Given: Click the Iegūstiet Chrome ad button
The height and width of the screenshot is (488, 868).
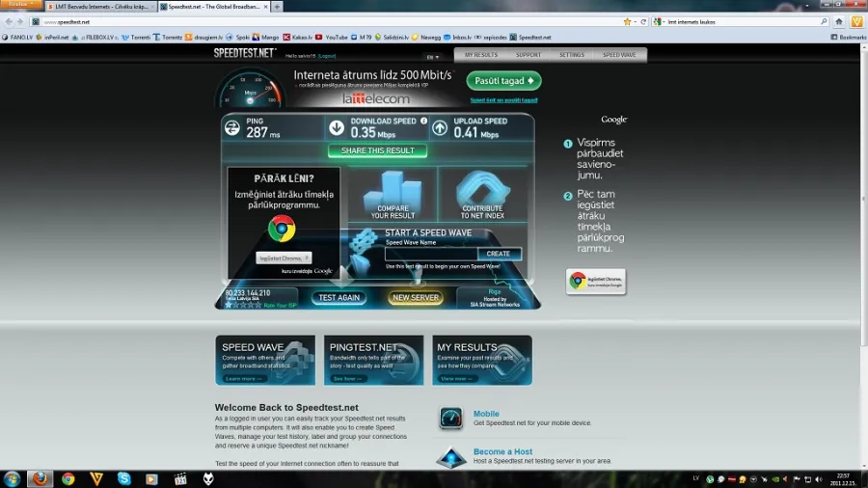Looking at the screenshot, I should [x=284, y=258].
